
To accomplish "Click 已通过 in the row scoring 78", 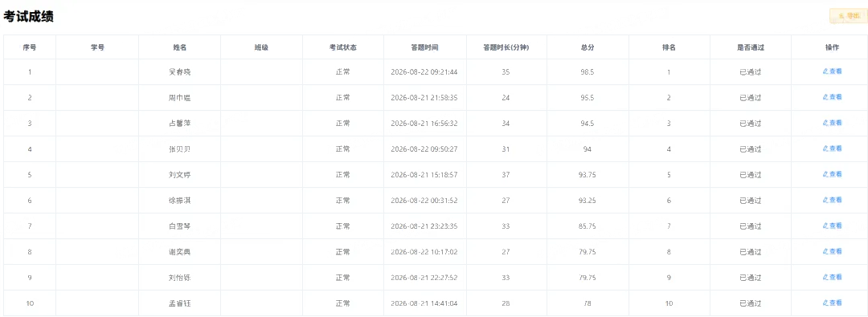I will [x=751, y=303].
